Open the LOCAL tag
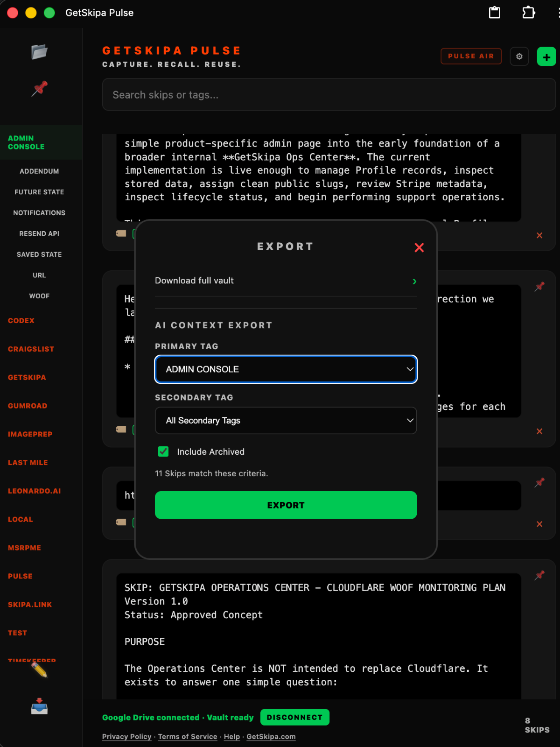 point(20,520)
